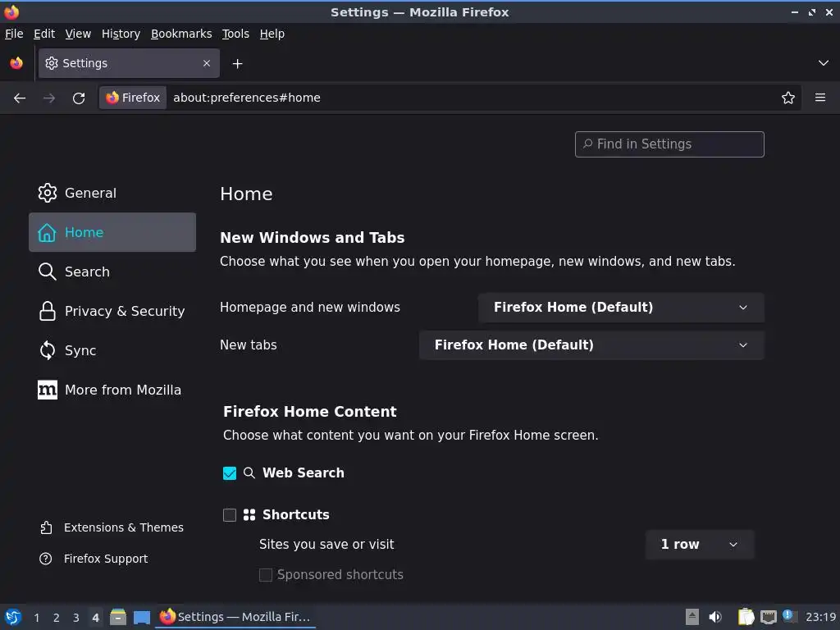Click the Web Search magnifier icon
The height and width of the screenshot is (630, 840).
[249, 472]
